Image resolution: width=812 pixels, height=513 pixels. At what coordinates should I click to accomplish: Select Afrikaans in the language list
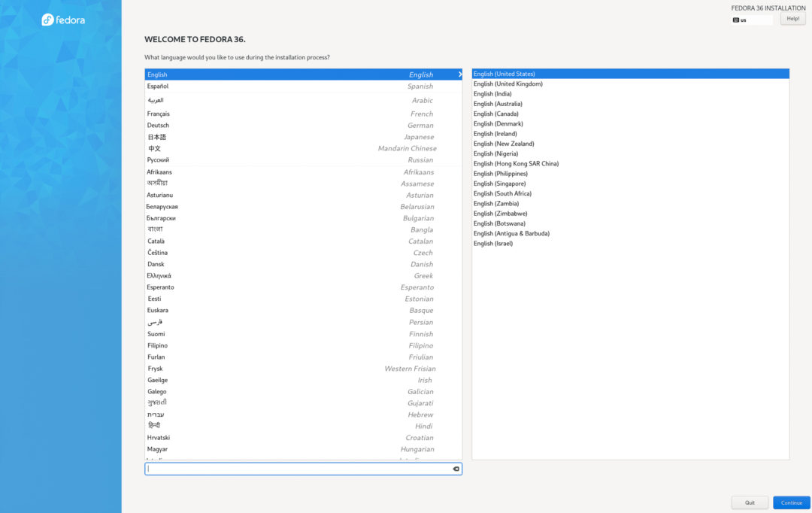304,172
